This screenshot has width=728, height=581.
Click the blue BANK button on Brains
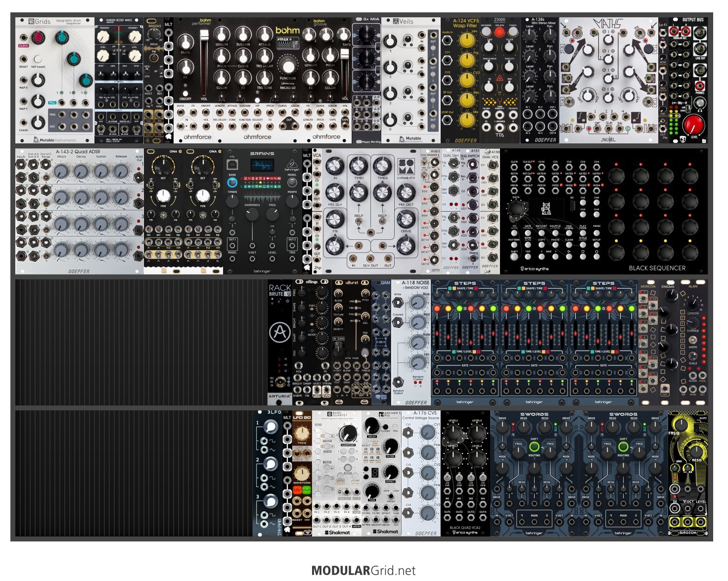coord(232,182)
